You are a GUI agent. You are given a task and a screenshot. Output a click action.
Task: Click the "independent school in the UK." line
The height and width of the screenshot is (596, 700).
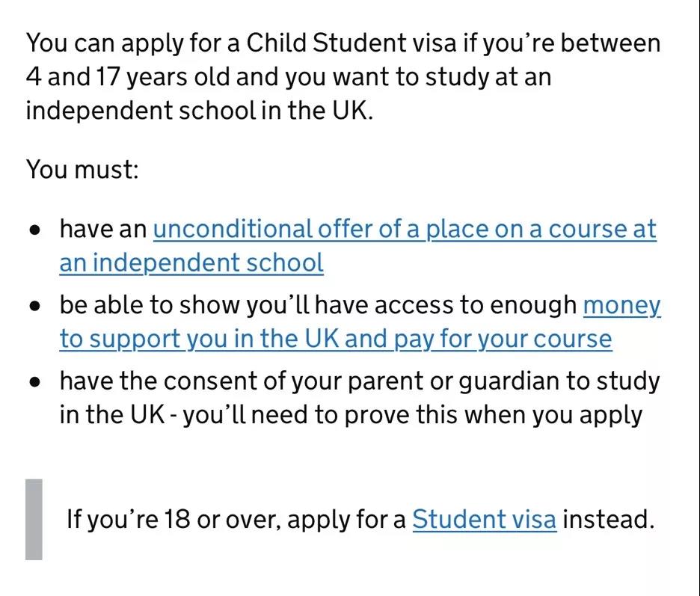point(199,110)
